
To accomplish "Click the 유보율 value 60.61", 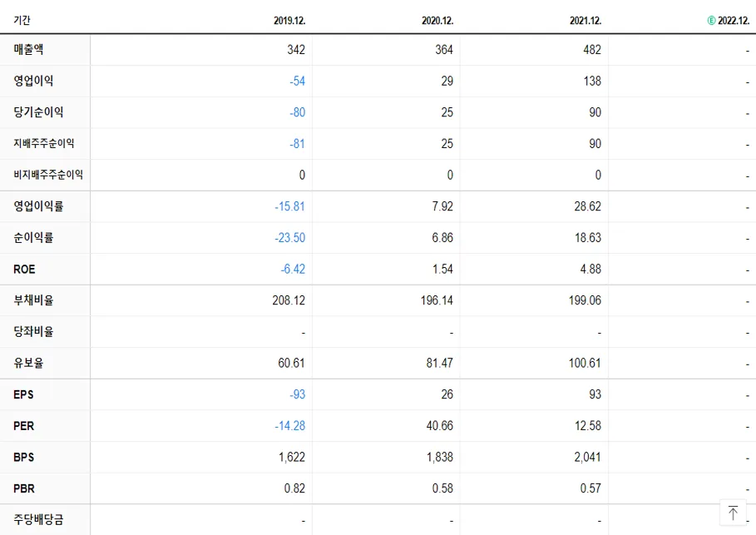I will pos(291,364).
